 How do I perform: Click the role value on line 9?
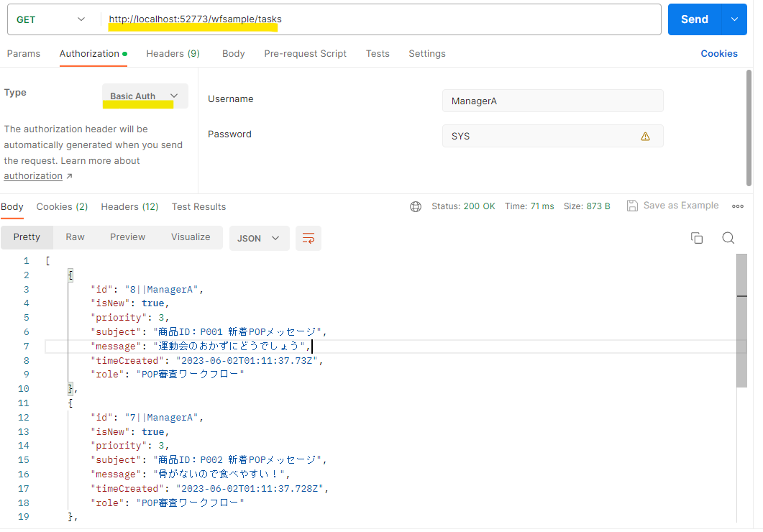pos(191,375)
